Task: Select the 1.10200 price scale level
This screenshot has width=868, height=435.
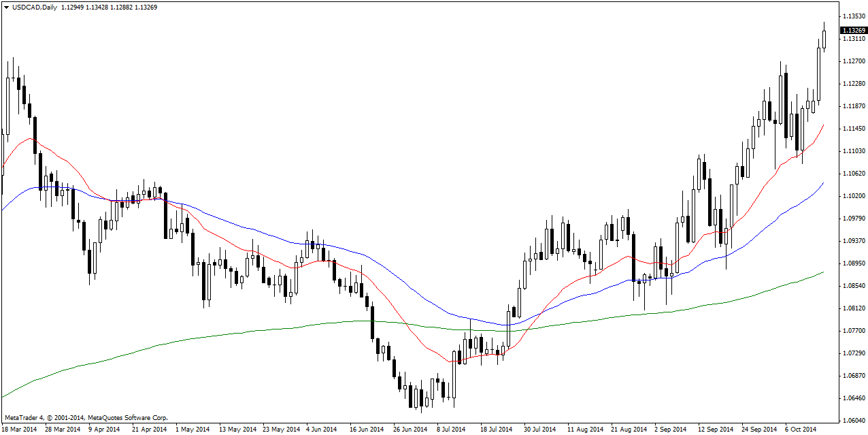Action: (853, 196)
